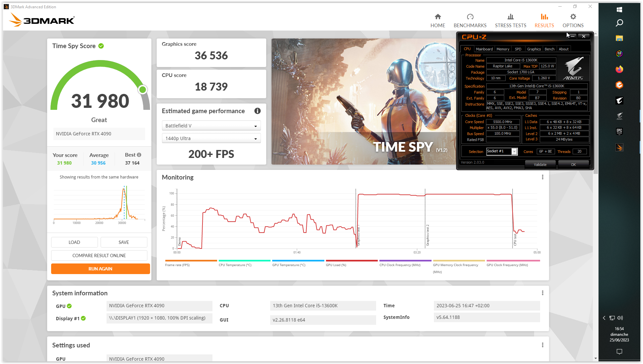Open CPU-Z Socket #1 selection dropdown
This screenshot has height=364, width=643.
pos(514,152)
